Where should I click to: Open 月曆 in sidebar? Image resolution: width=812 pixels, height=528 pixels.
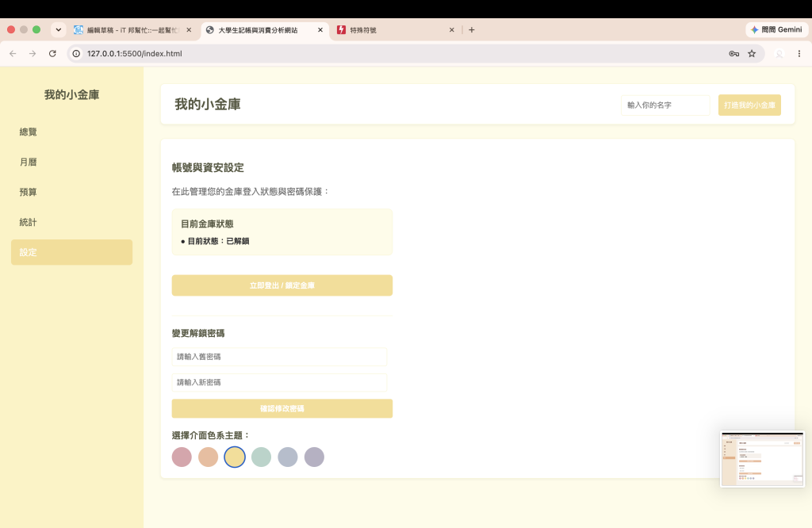pyautogui.click(x=71, y=162)
